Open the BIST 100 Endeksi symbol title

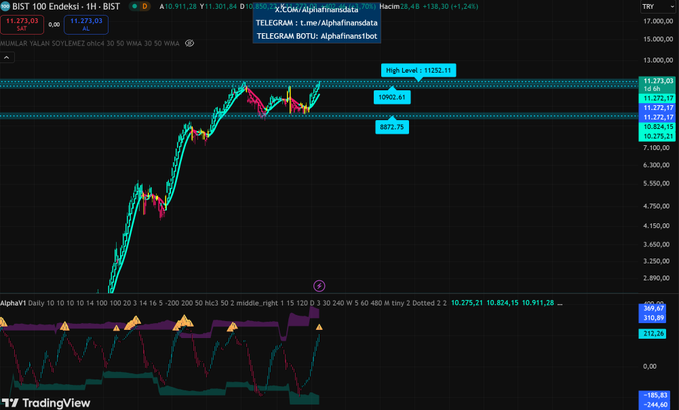[x=66, y=6]
